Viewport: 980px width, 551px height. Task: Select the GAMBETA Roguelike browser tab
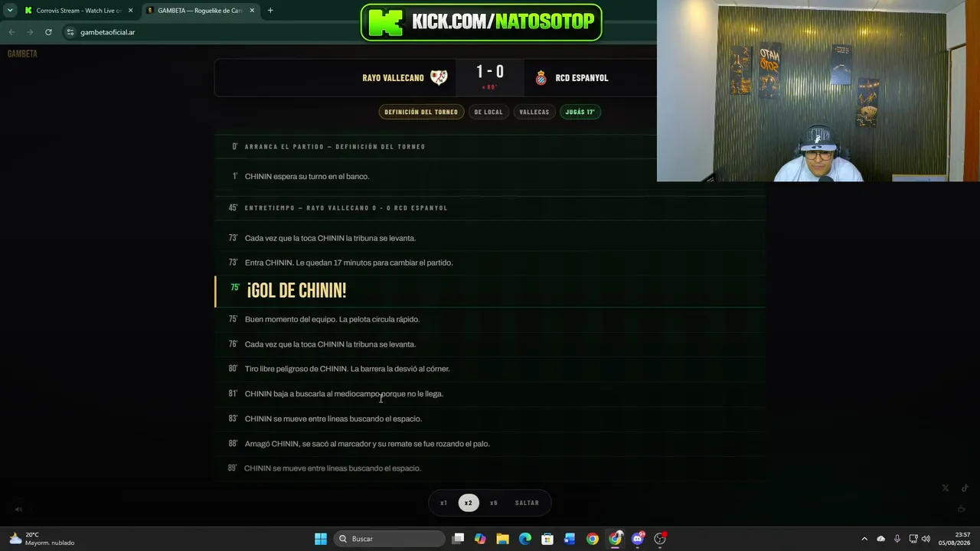pyautogui.click(x=199, y=11)
